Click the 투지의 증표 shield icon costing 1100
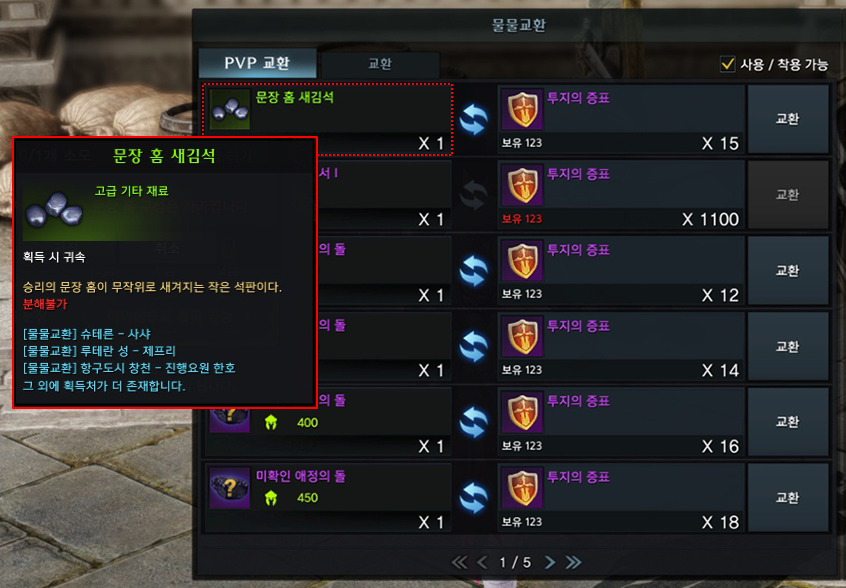 [x=522, y=185]
